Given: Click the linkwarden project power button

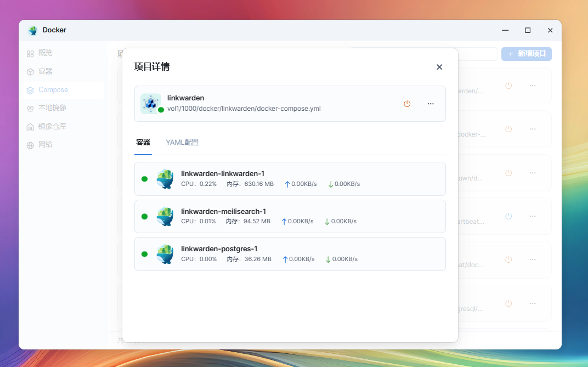Looking at the screenshot, I should pos(407,104).
